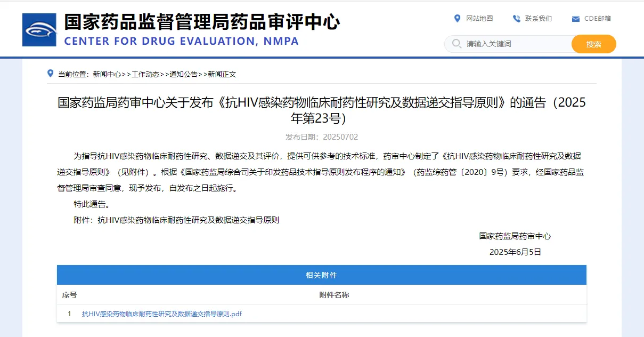Go to 工作动态 in the breadcrumb
644x337 pixels.
coord(145,74)
